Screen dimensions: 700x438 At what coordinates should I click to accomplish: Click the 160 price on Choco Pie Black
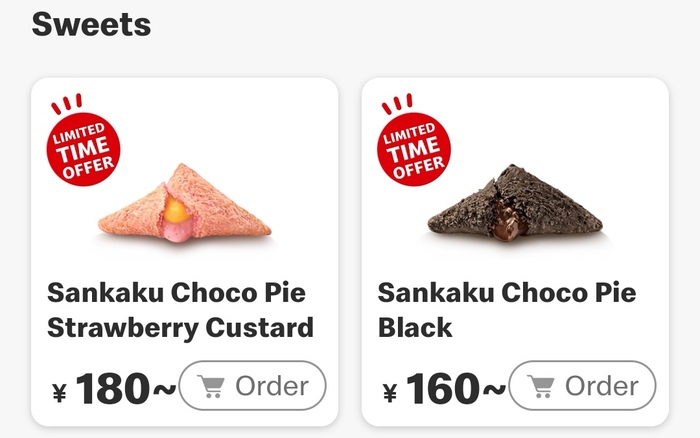pyautogui.click(x=442, y=389)
